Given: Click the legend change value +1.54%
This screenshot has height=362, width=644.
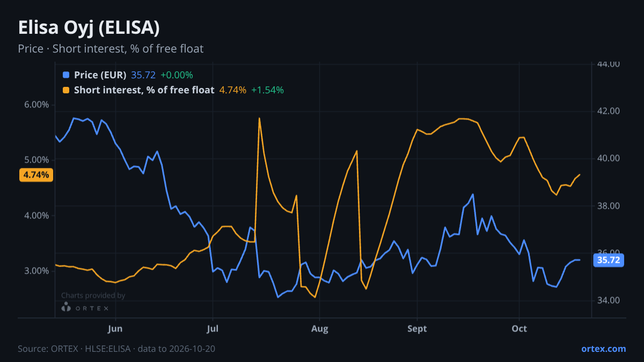Looking at the screenshot, I should coord(267,90).
